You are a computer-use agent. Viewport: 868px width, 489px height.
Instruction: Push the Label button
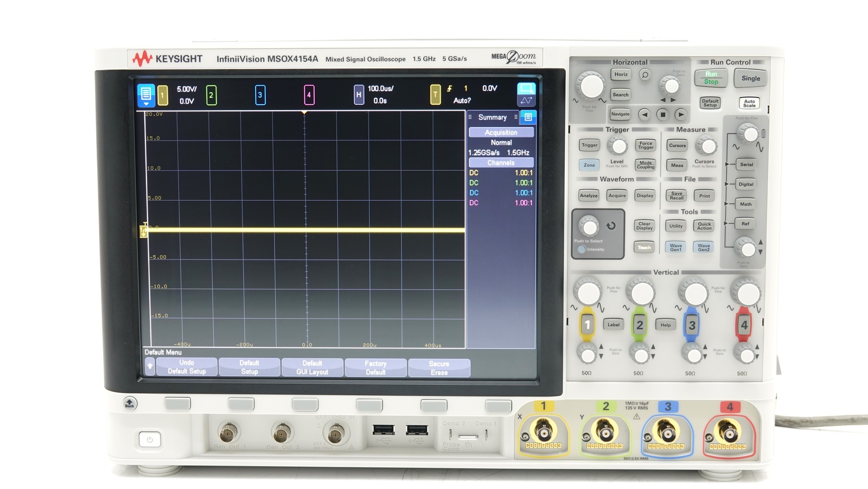point(614,325)
